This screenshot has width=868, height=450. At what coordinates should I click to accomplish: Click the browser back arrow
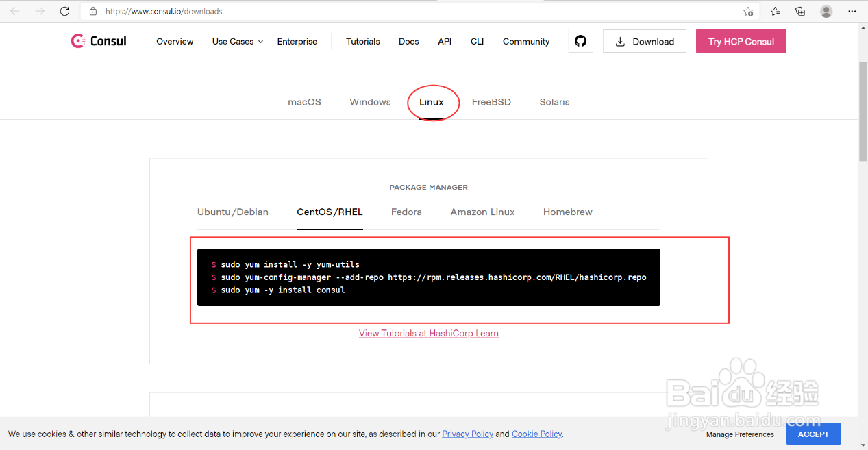click(15, 11)
